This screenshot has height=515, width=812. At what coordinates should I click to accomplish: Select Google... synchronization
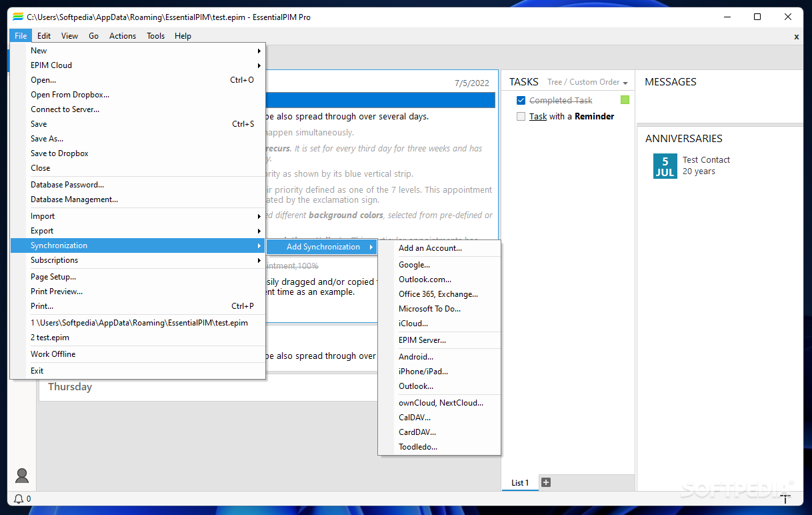point(439,265)
